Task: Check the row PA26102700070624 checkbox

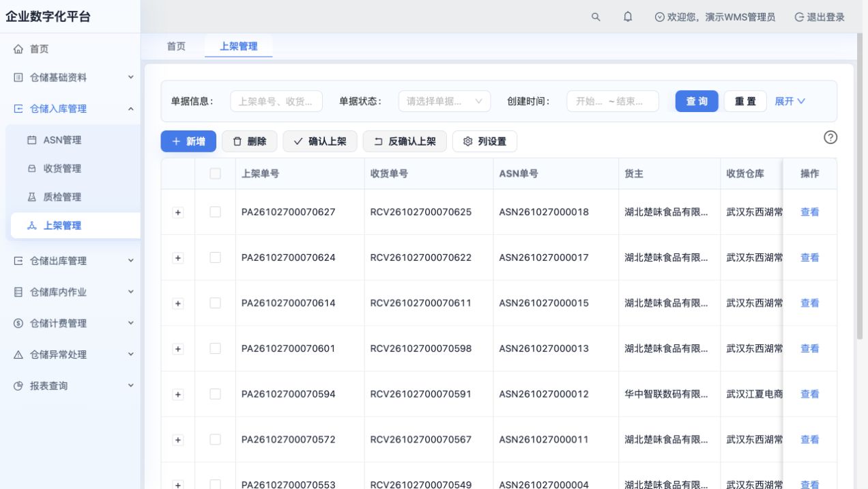Action: tap(215, 257)
